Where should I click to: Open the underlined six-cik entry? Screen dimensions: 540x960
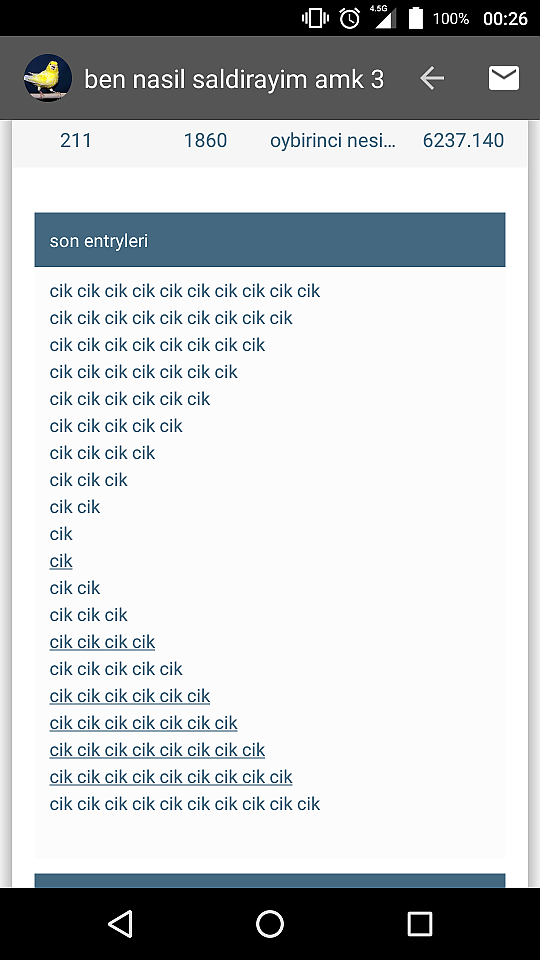(130, 696)
